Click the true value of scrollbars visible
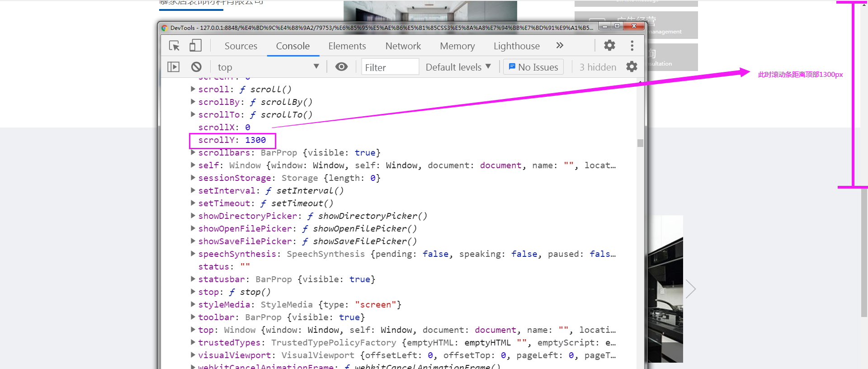The image size is (868, 369). [365, 153]
